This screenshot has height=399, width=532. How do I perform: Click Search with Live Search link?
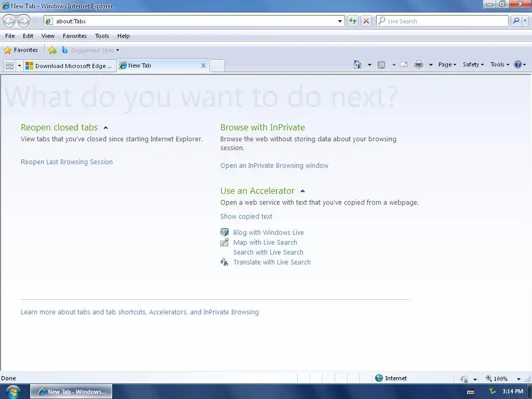click(x=268, y=252)
